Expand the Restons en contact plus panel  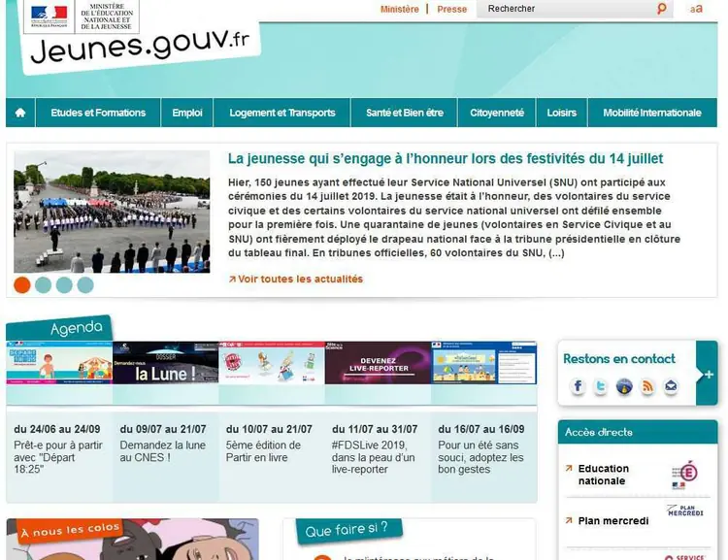tap(708, 374)
